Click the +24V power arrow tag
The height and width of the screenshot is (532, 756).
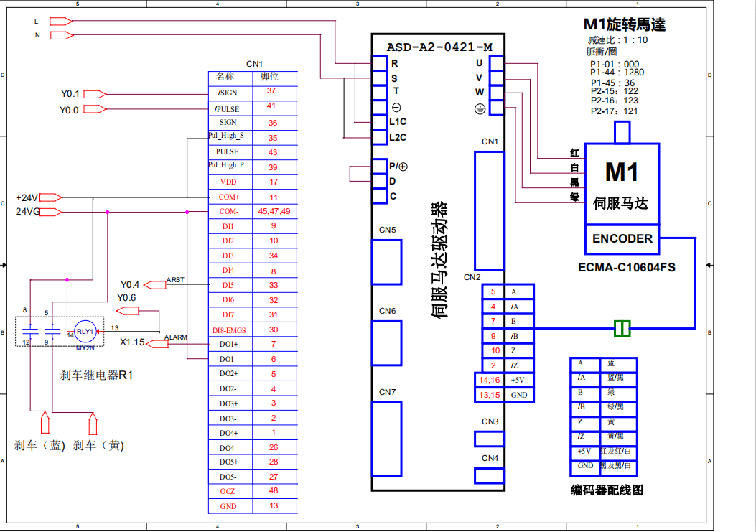pos(52,197)
